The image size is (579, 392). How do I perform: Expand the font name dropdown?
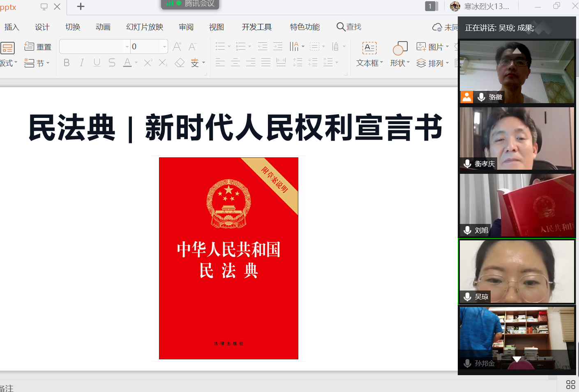coord(127,47)
